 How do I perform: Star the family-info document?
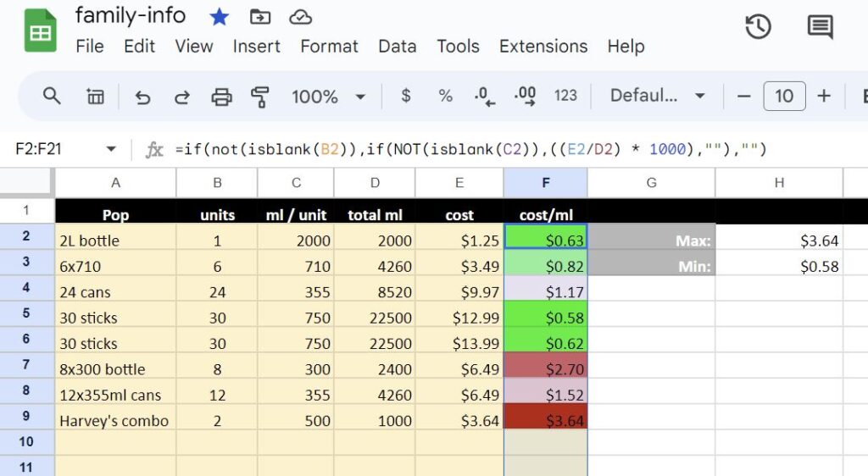219,17
